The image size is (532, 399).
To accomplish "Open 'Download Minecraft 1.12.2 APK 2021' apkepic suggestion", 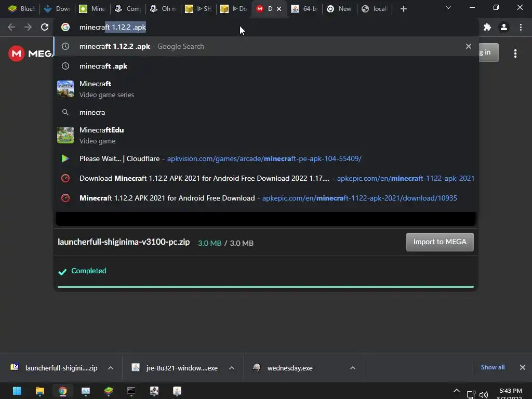I will point(266,178).
